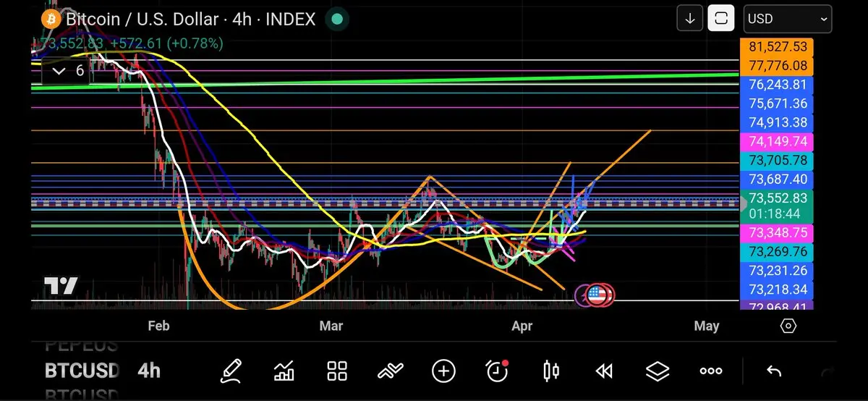
Task: Select the 77,776.08 orange price label
Action: pyautogui.click(x=777, y=66)
